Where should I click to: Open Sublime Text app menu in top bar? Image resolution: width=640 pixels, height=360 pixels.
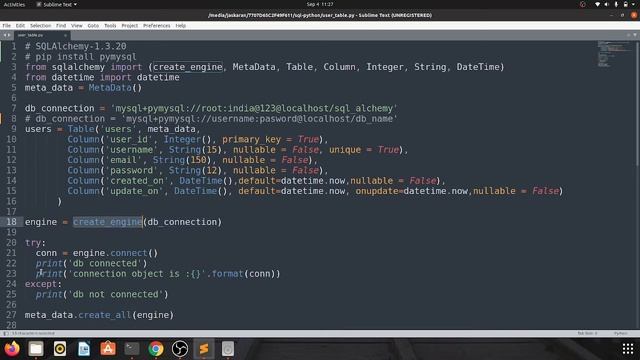coord(57,4)
